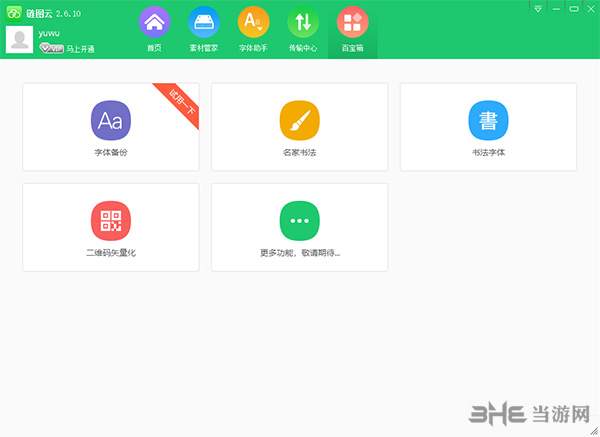
Task: Minimize the 链图云 window
Action: 556,9
